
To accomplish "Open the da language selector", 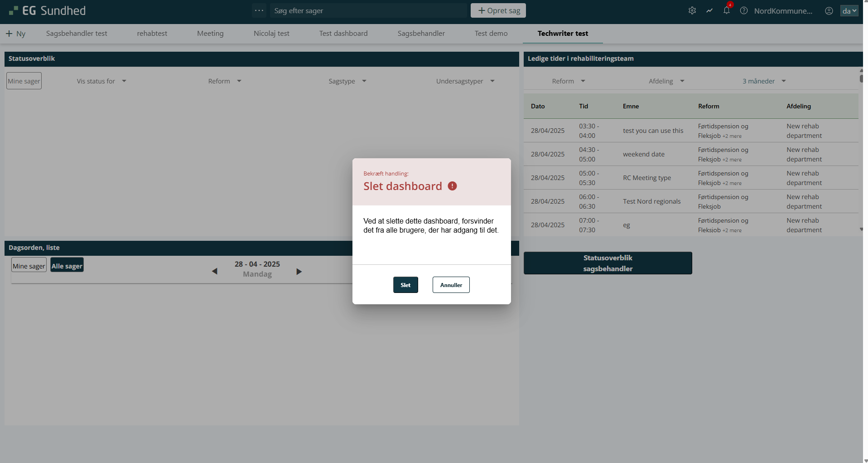I will (x=849, y=11).
